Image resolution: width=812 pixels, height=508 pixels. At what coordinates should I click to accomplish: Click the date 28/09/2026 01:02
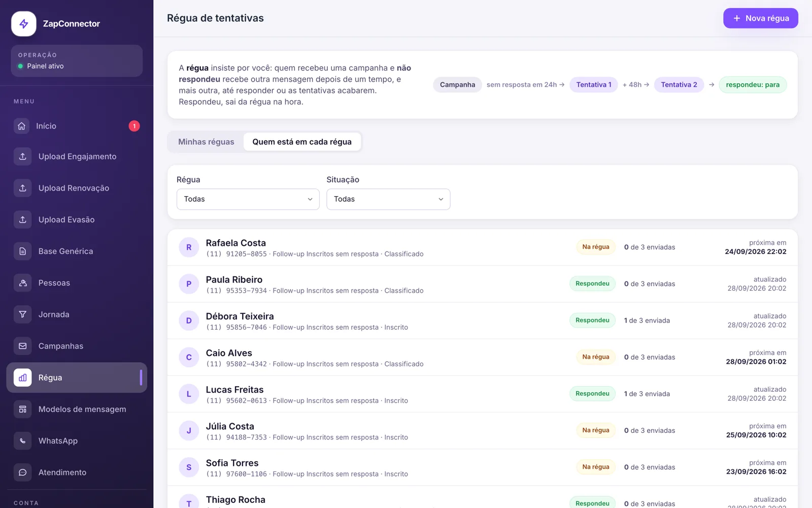(756, 362)
